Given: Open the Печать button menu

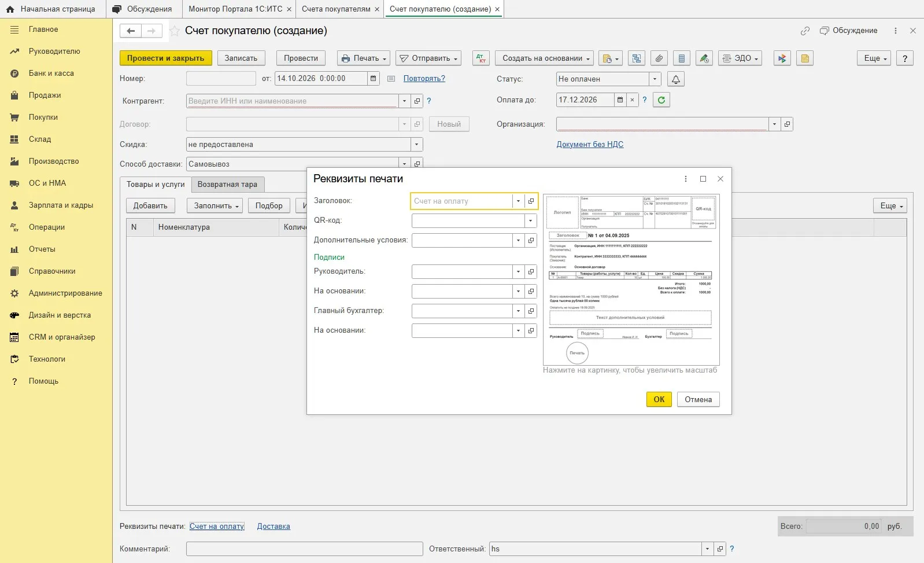Looking at the screenshot, I should point(364,58).
